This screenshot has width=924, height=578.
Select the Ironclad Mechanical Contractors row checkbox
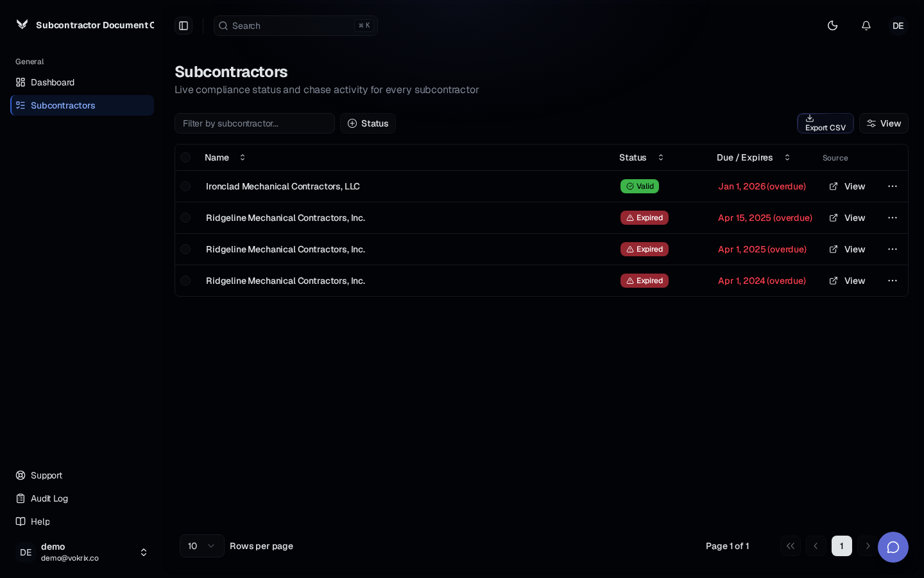tap(185, 186)
